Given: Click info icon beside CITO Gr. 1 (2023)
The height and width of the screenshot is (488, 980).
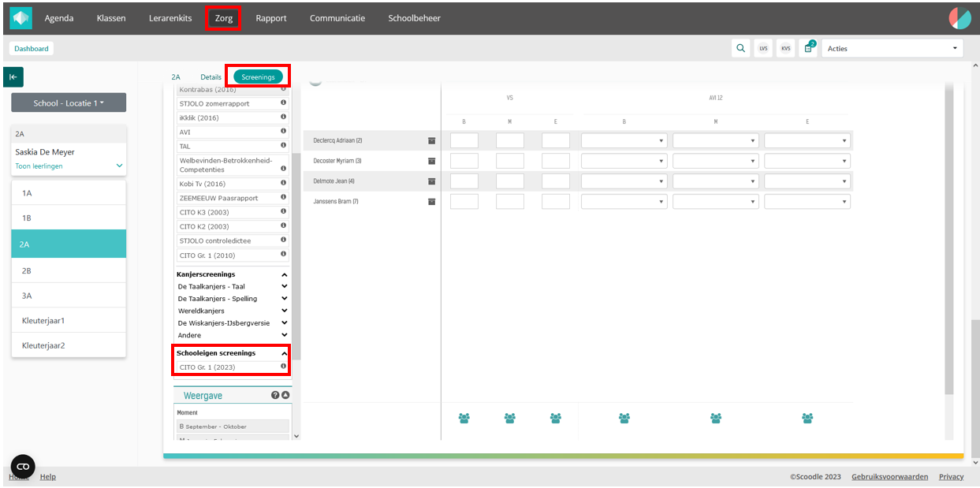Looking at the screenshot, I should click(283, 367).
